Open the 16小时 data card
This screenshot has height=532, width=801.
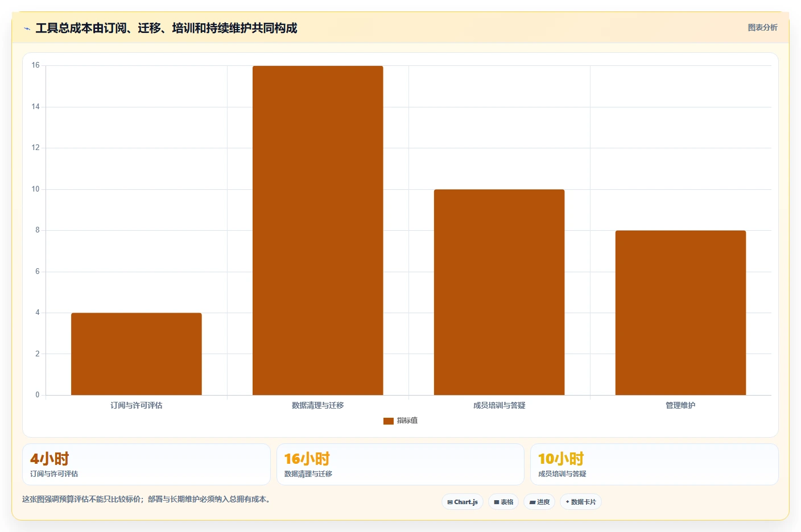pyautogui.click(x=400, y=464)
